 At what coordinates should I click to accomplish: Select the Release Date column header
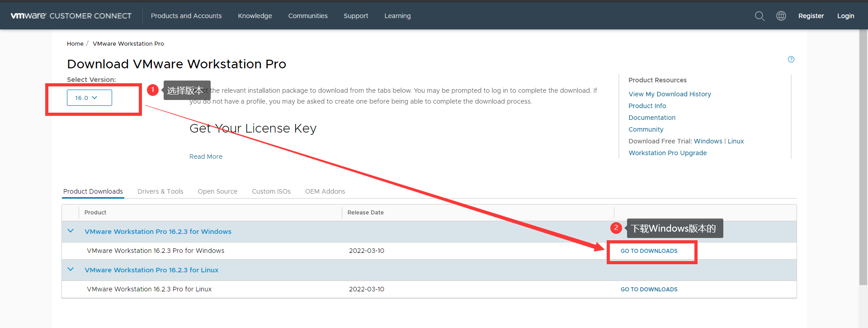(366, 213)
